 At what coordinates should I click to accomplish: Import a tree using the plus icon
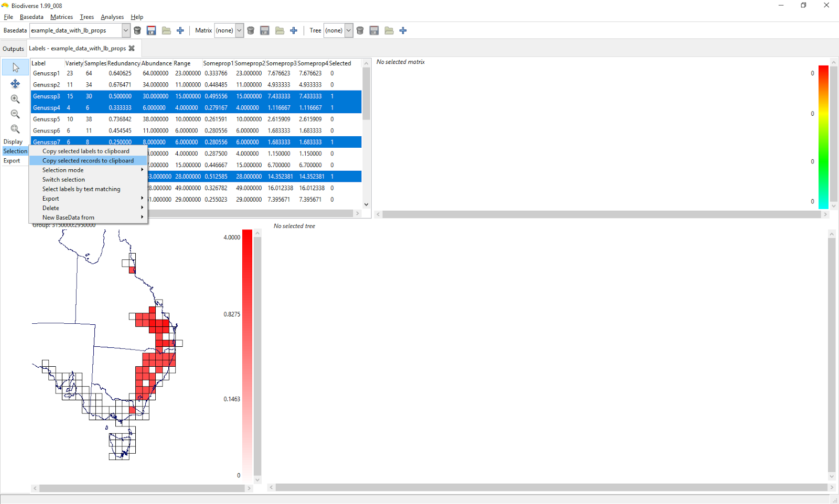tap(403, 30)
